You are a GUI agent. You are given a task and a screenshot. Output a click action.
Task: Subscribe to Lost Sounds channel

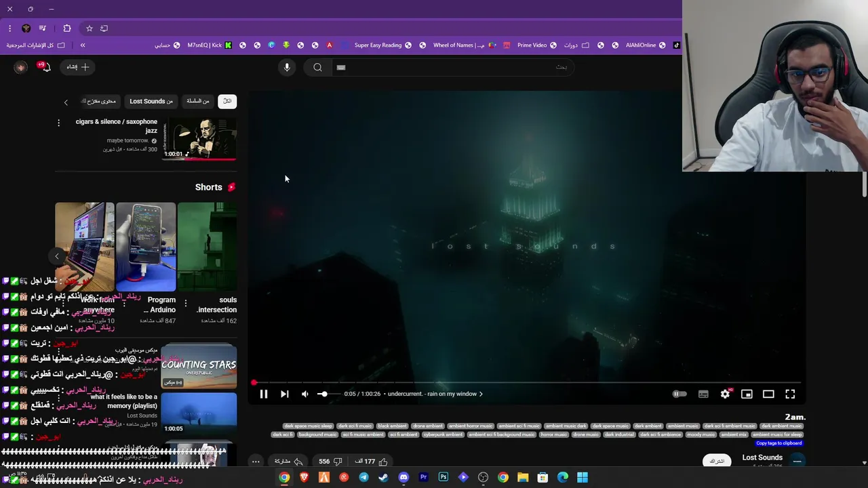click(x=717, y=461)
